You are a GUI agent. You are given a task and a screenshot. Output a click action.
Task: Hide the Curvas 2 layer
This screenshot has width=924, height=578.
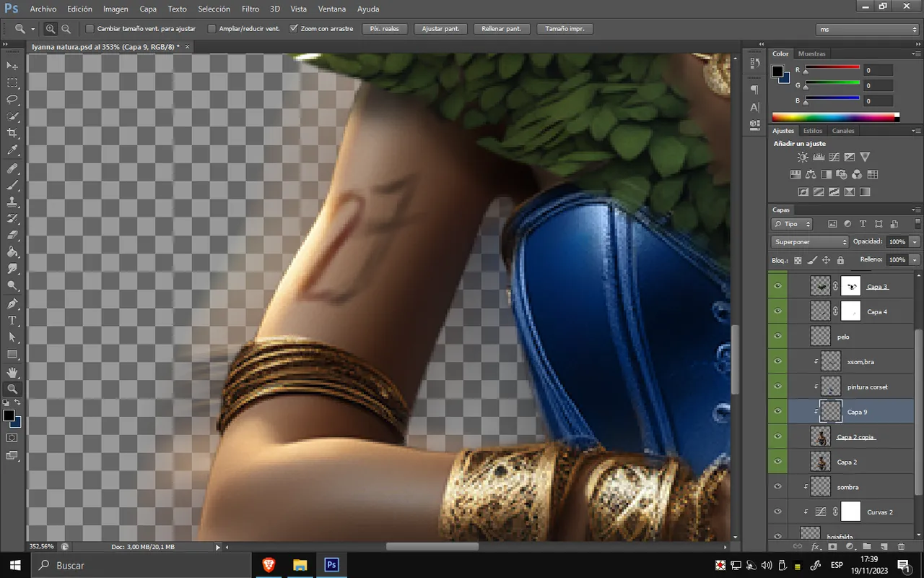(777, 512)
